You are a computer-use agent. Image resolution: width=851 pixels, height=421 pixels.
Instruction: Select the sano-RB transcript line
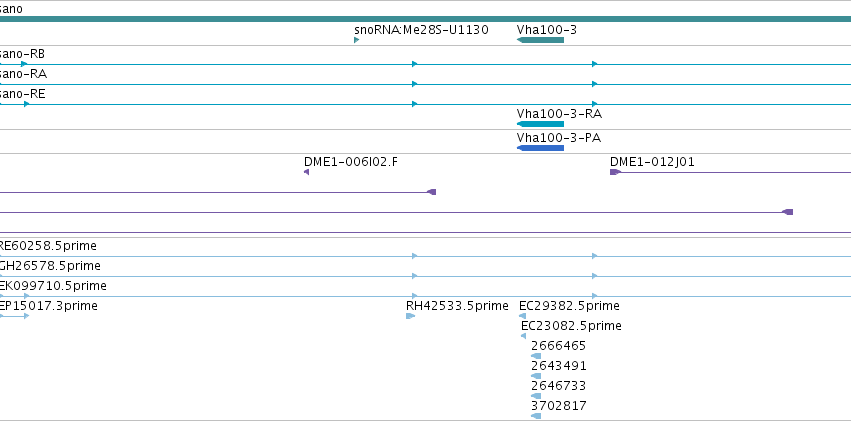426,64
